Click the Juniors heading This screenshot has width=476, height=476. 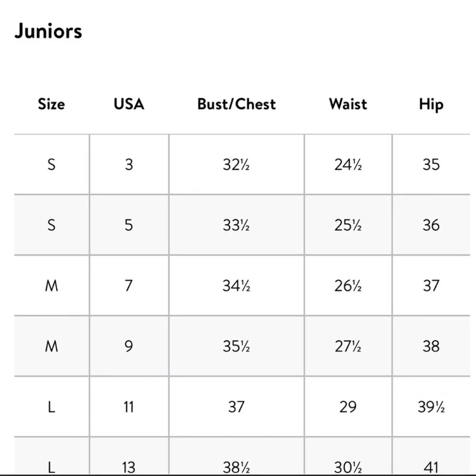pyautogui.click(x=48, y=31)
